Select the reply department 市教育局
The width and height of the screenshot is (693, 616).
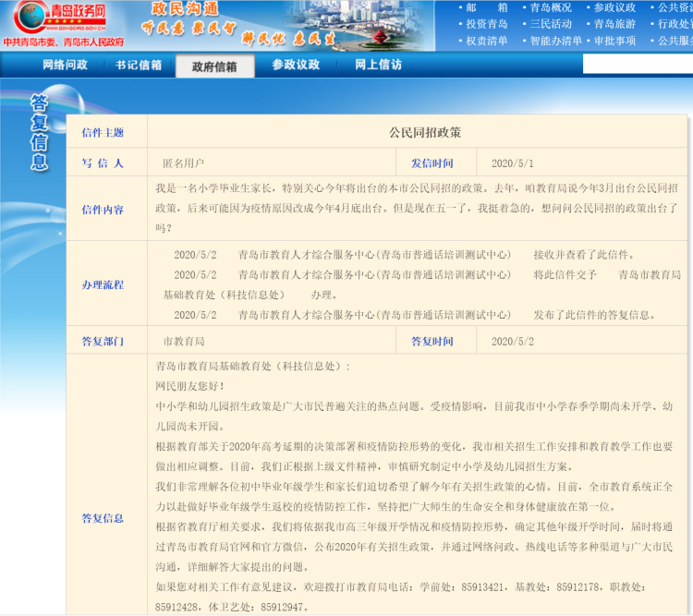coord(184,341)
